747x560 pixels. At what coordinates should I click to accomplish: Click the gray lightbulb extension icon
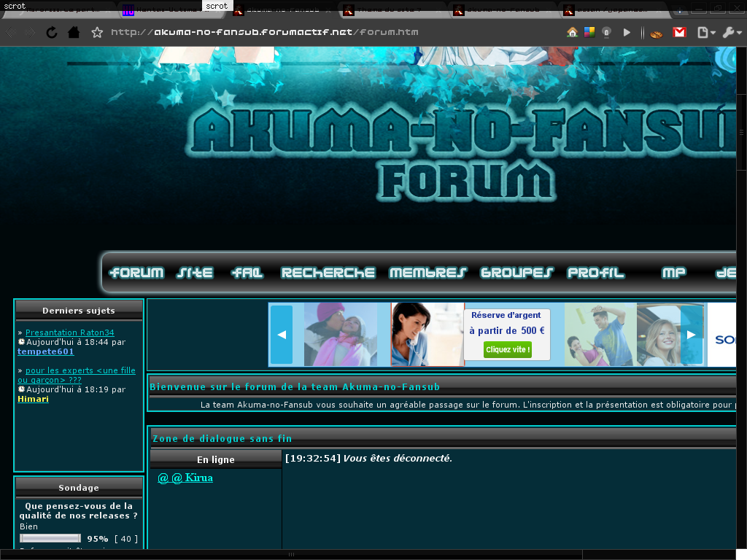[606, 32]
